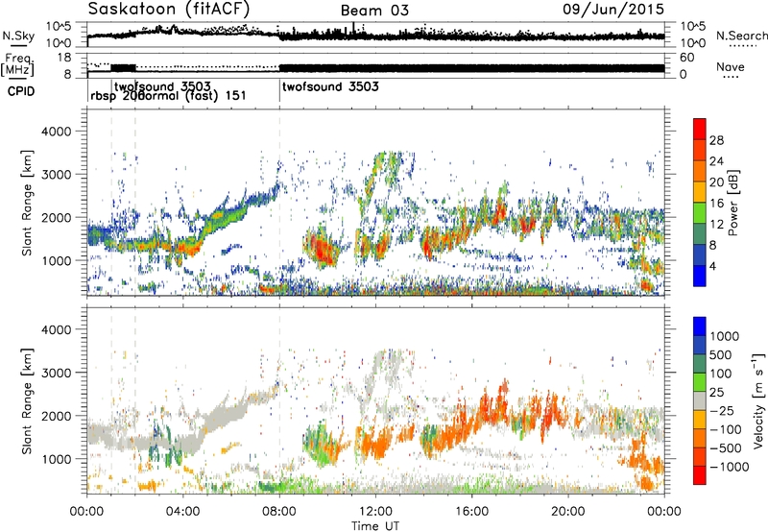Click the '20:00' time axis tick label
Viewport: 768px width, 532px height.
(x=568, y=512)
